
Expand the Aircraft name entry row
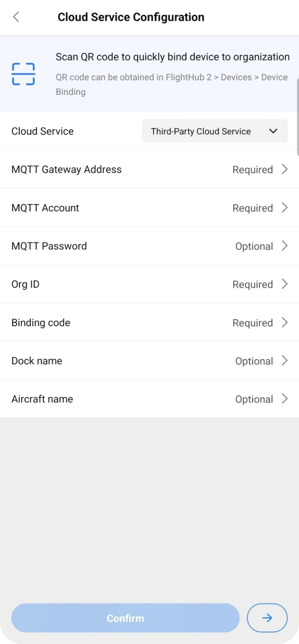[x=149, y=399]
